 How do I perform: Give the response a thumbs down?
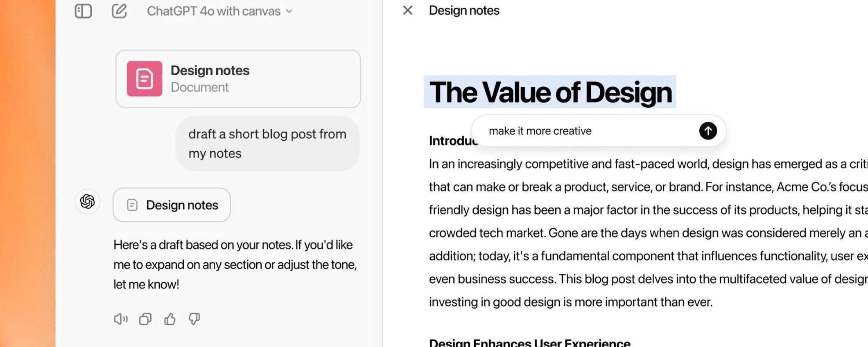click(194, 319)
